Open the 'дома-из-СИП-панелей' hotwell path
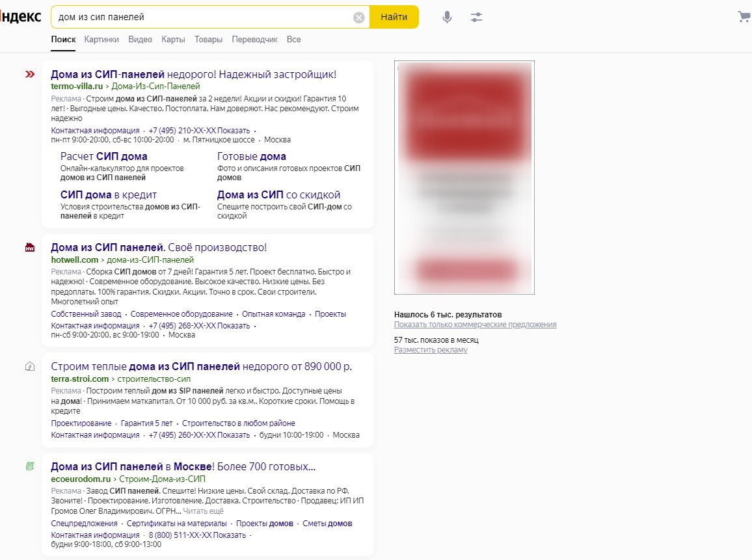Screen dimensions: 752x560 (150, 260)
